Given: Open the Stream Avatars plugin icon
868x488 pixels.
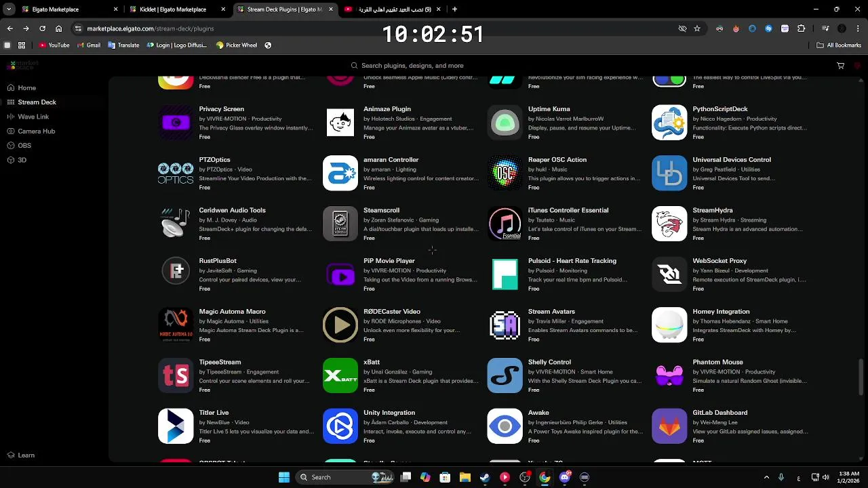Looking at the screenshot, I should click(505, 325).
